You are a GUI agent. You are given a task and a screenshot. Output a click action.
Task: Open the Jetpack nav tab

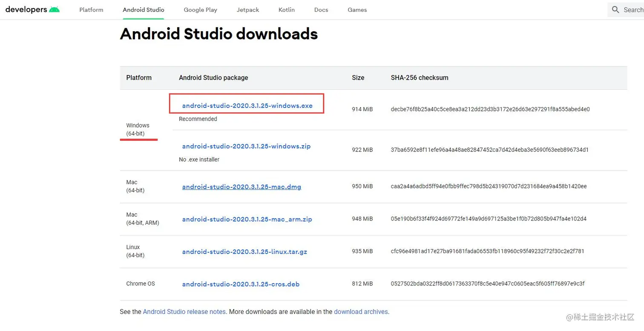[248, 10]
